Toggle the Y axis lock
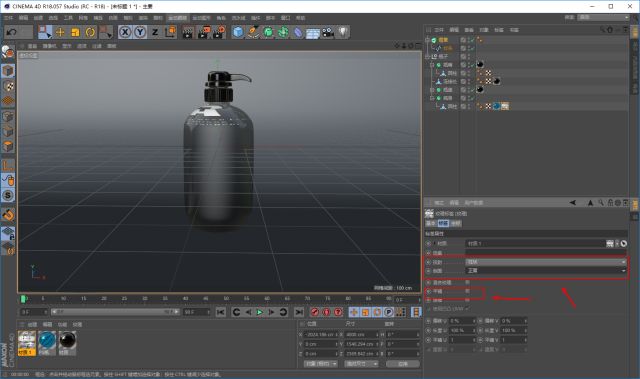 pyautogui.click(x=140, y=32)
